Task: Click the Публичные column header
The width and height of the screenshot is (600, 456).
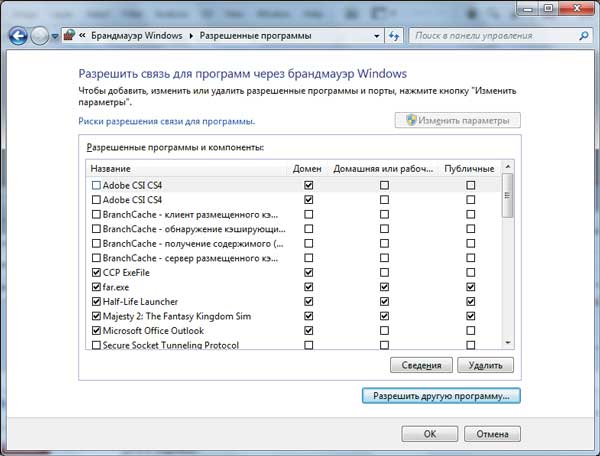Action: [469, 168]
